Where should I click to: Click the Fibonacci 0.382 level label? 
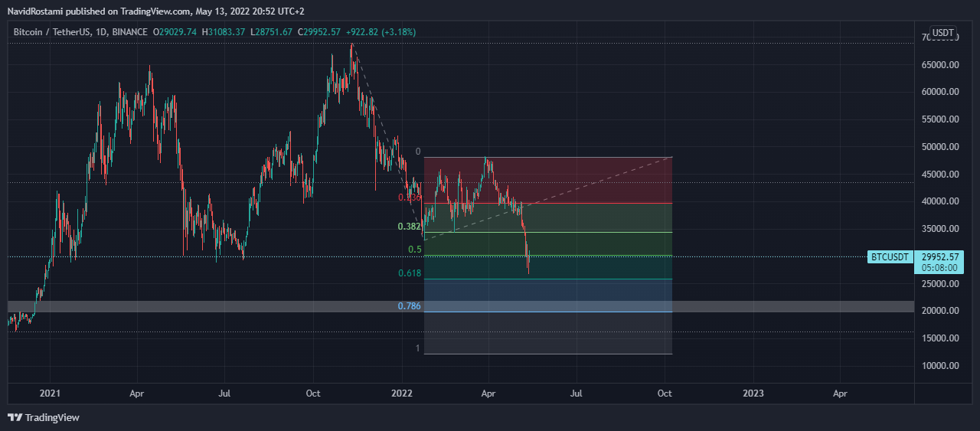pos(410,227)
